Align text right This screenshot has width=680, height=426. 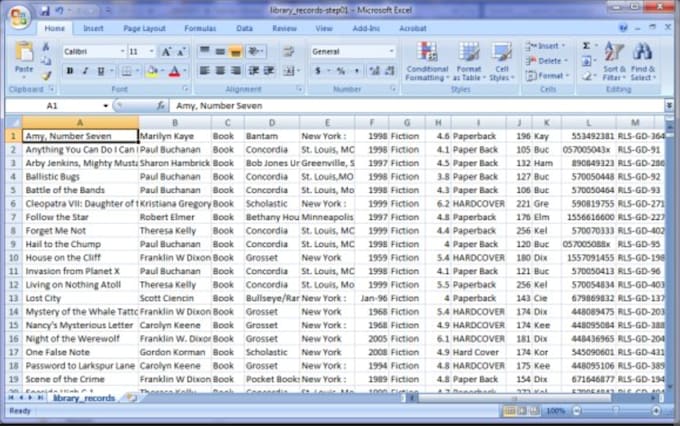pyautogui.click(x=235, y=70)
